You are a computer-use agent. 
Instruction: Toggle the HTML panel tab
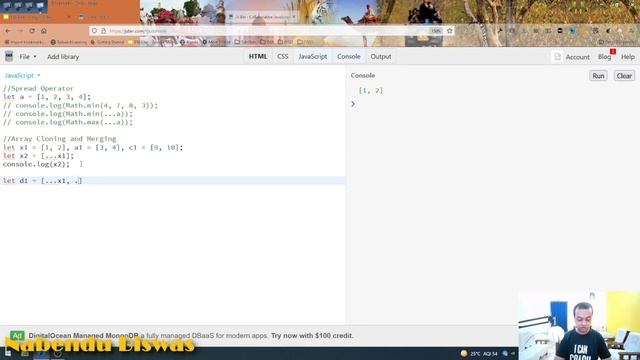[x=258, y=56]
